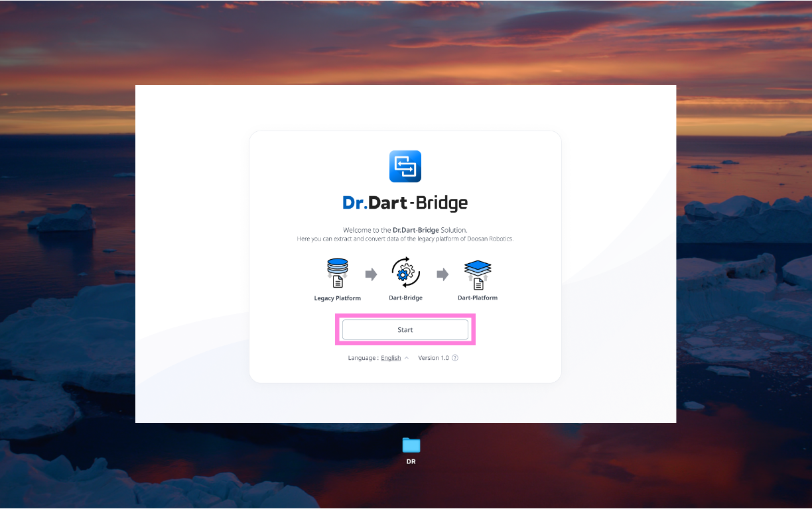Image resolution: width=812 pixels, height=509 pixels.
Task: Click the "Language :" label
Action: pos(363,358)
